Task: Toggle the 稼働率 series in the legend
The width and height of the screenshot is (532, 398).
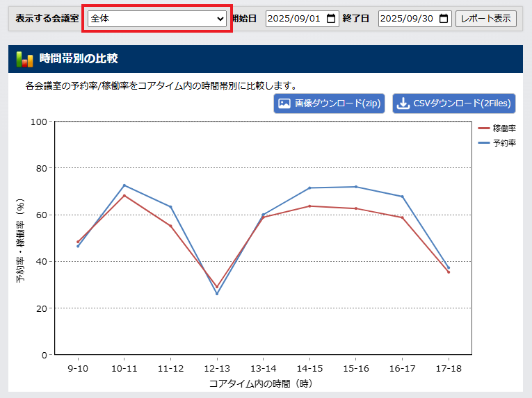Action: (497, 128)
